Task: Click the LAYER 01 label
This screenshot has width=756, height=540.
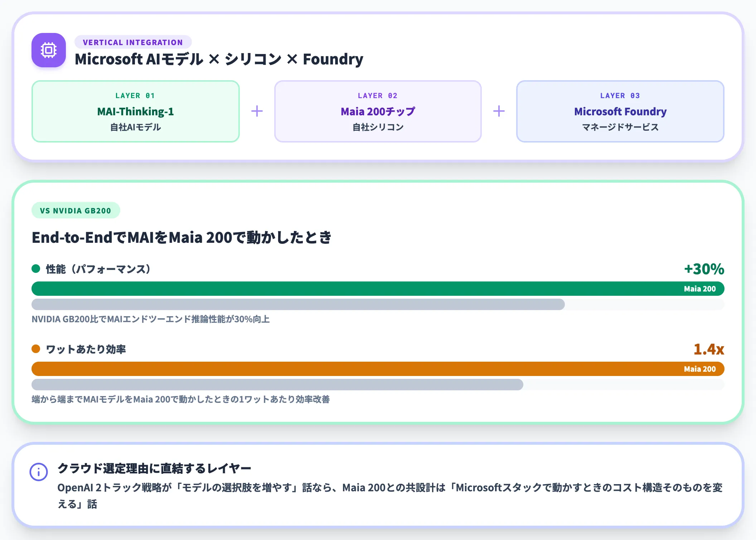Action: click(x=135, y=96)
